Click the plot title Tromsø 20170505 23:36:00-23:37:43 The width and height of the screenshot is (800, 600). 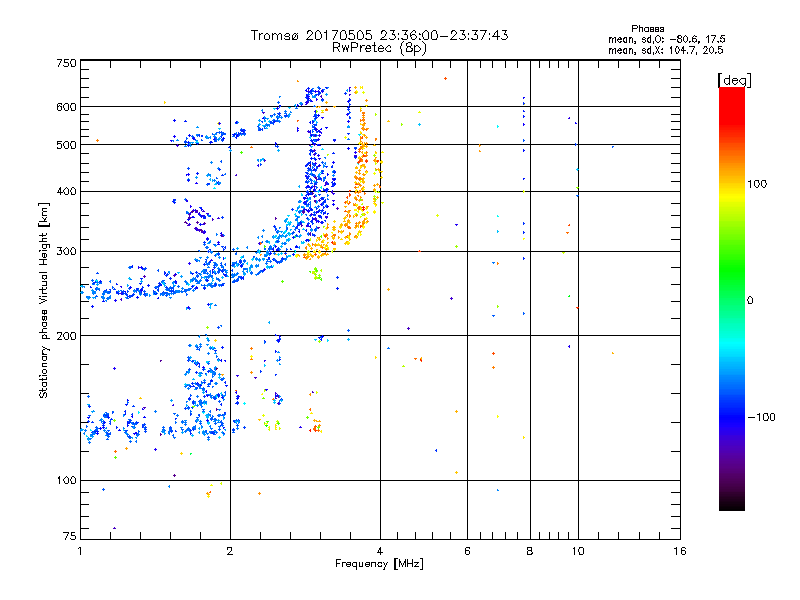[379, 35]
